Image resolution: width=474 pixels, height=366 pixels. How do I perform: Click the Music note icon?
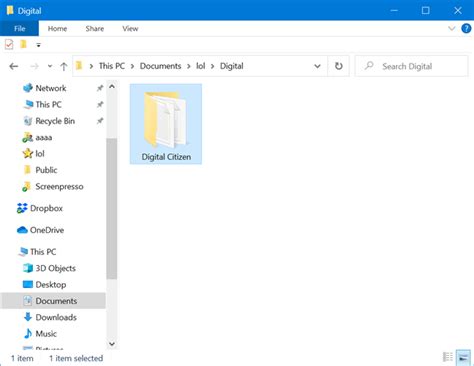pyautogui.click(x=28, y=333)
